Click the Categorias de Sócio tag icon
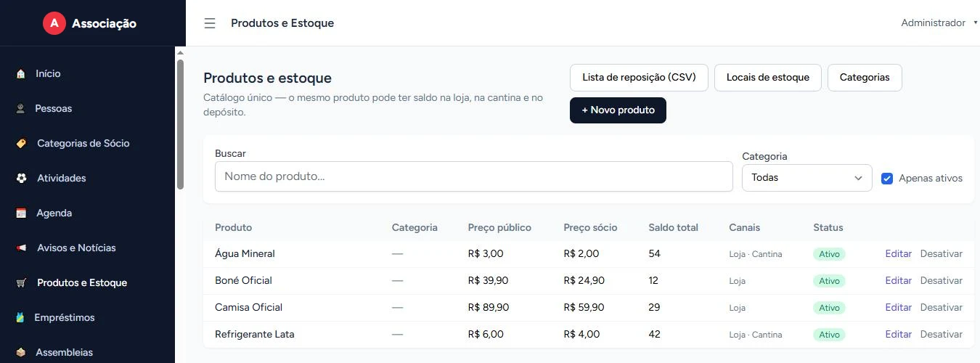980x363 pixels. point(21,144)
